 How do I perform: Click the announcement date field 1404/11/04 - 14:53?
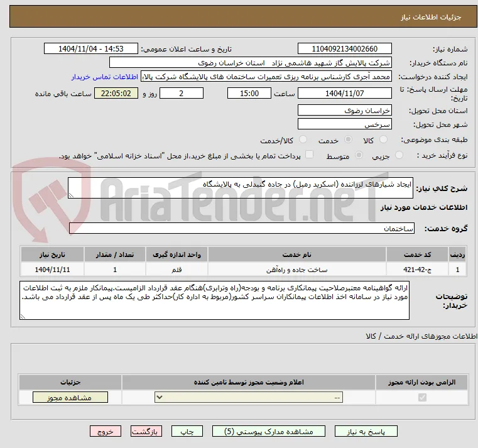pyautogui.click(x=91, y=49)
